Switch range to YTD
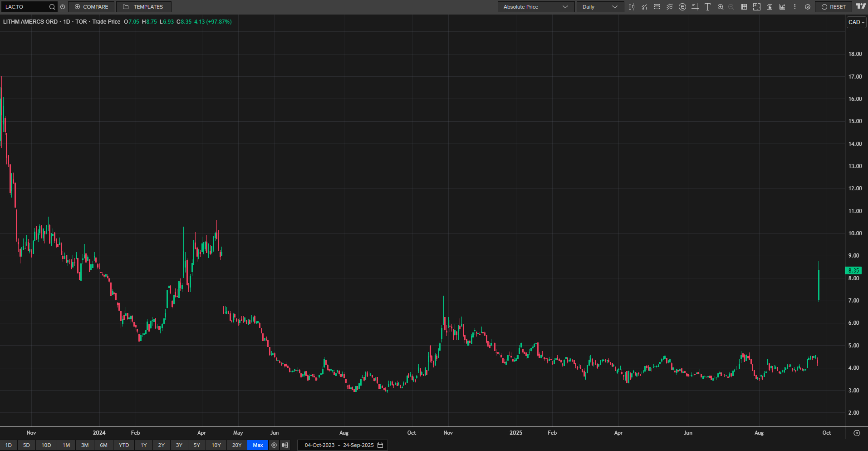868x451 pixels. point(124,445)
